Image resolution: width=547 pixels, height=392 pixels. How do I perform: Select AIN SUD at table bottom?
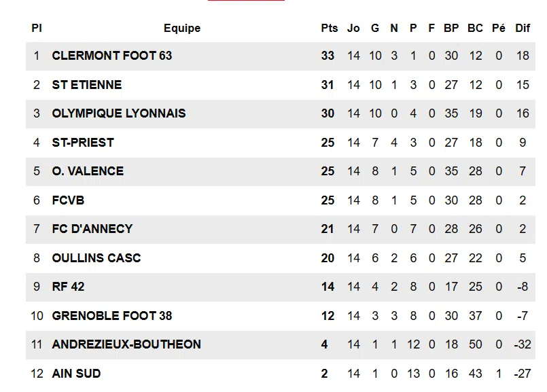tap(76, 374)
